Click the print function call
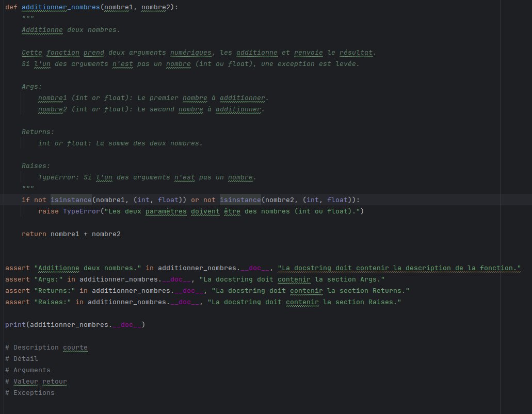532x414 pixels. point(15,324)
